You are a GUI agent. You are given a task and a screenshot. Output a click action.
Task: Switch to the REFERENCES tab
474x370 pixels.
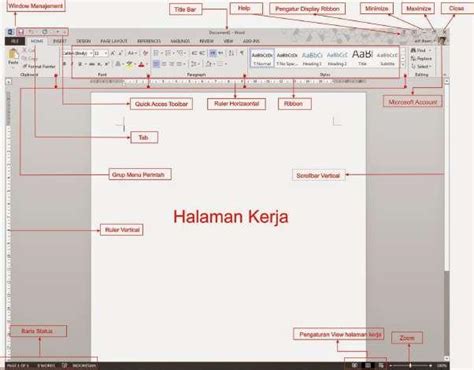[x=149, y=41]
